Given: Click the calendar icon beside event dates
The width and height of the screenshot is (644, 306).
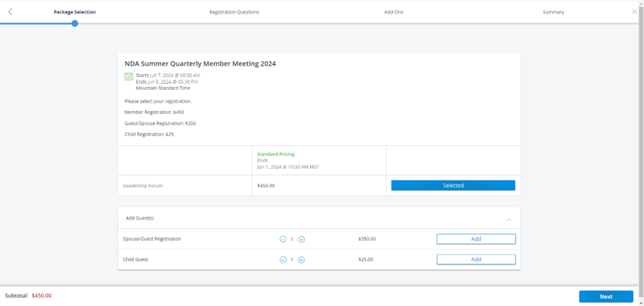Looking at the screenshot, I should (128, 77).
